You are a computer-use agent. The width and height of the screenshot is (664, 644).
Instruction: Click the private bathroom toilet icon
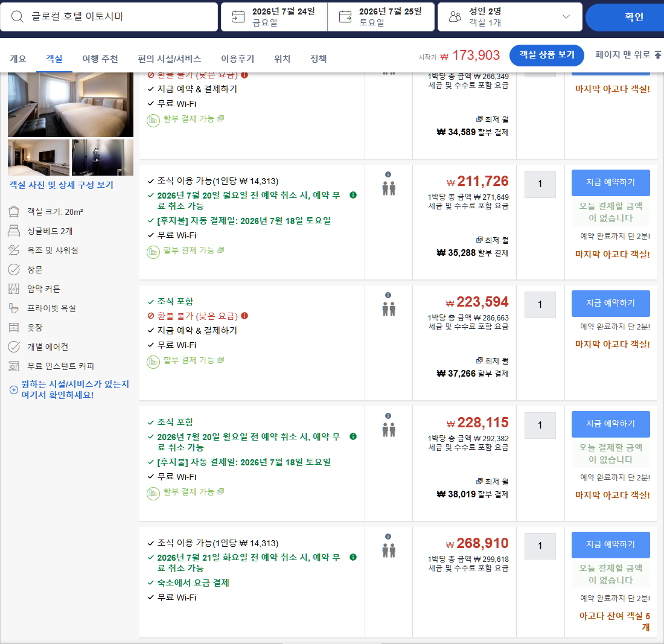tap(14, 308)
